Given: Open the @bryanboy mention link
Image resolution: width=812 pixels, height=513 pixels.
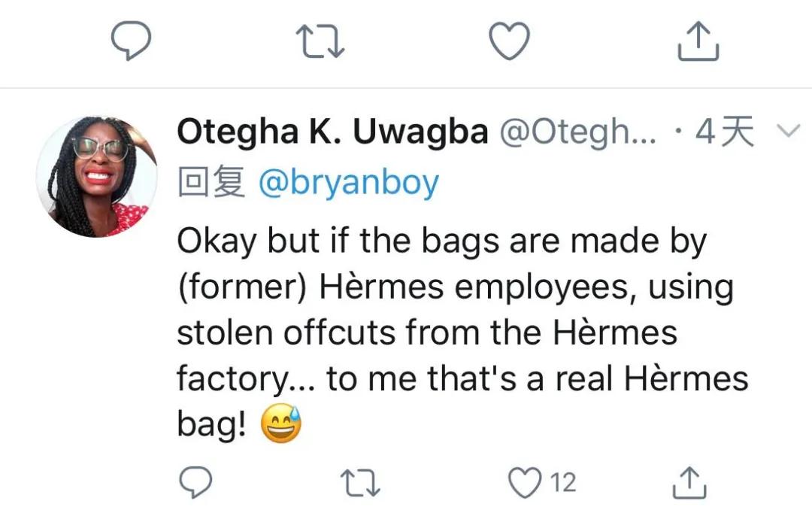Looking at the screenshot, I should pyautogui.click(x=348, y=183).
